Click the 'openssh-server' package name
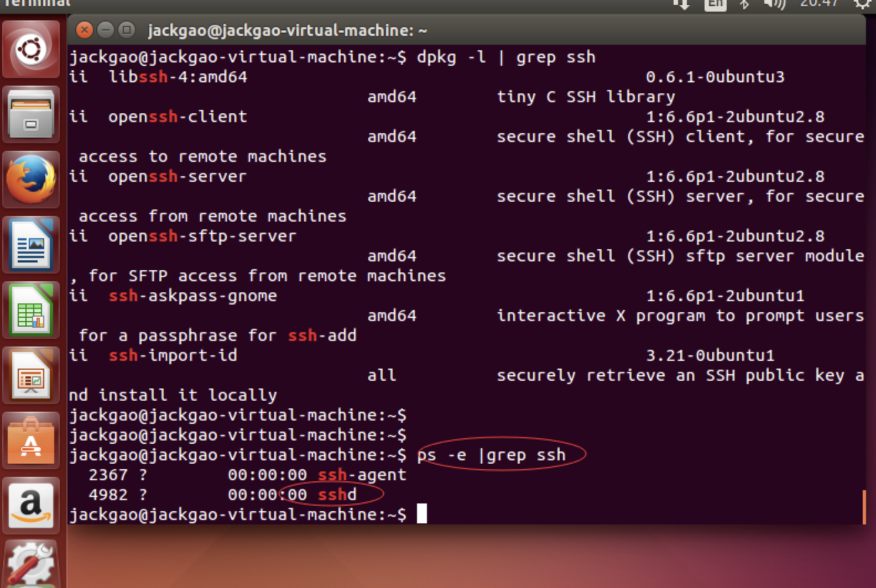 [x=178, y=176]
